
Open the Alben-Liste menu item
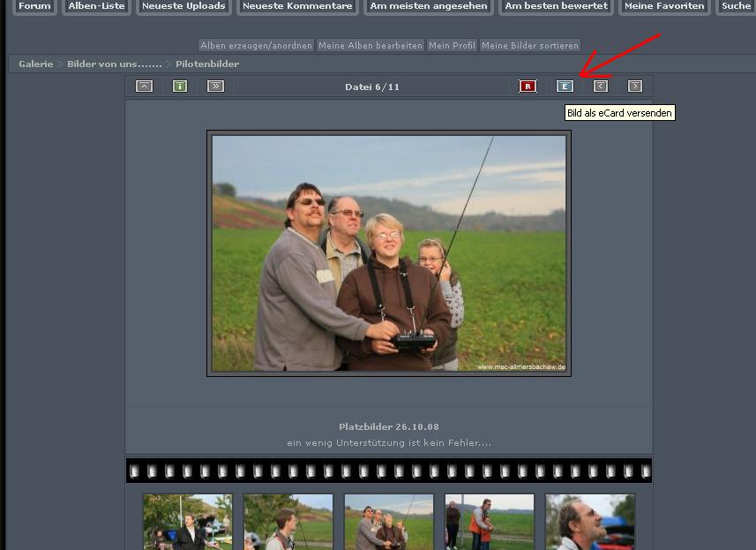coord(96,6)
